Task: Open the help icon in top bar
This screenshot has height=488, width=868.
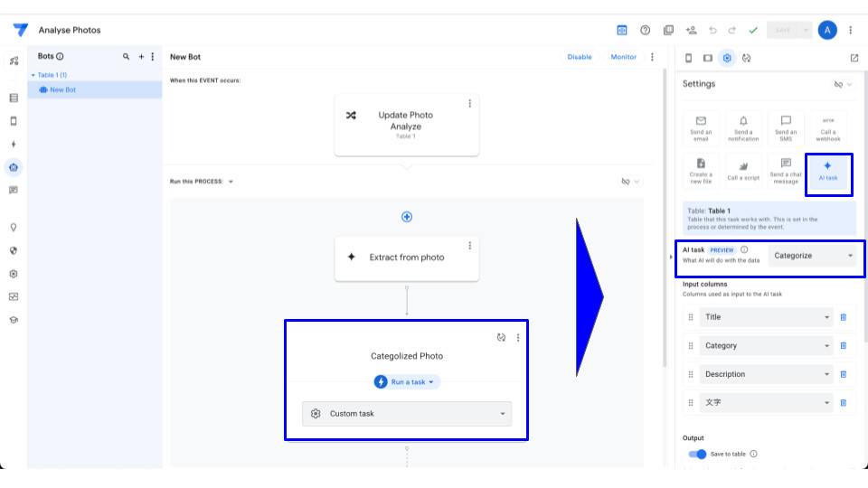Action: [x=646, y=30]
